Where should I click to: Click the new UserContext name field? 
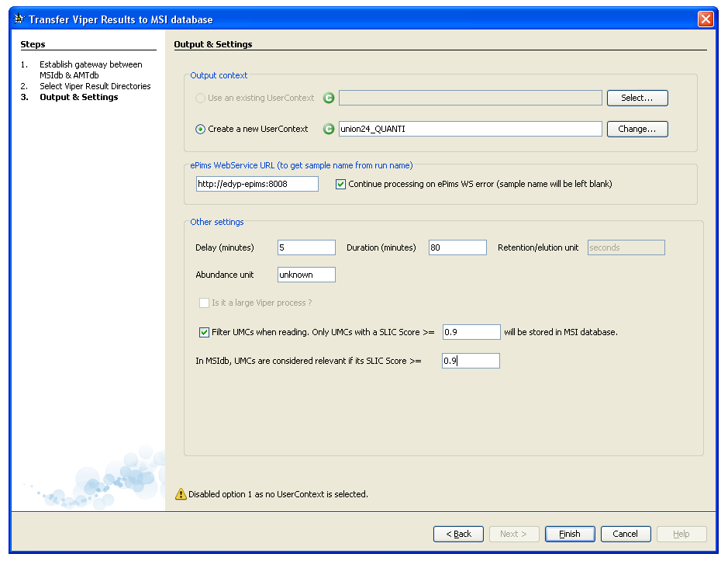click(x=470, y=129)
